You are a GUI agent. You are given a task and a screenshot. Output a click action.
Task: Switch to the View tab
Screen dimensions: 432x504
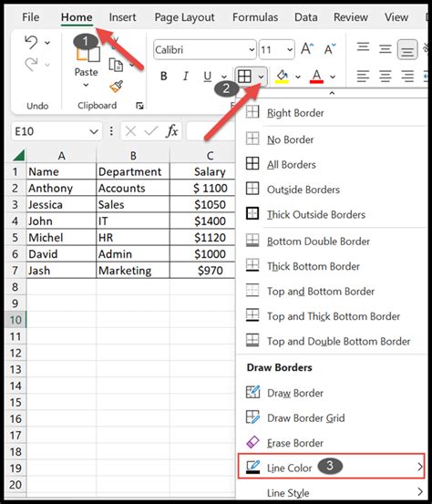(x=396, y=17)
